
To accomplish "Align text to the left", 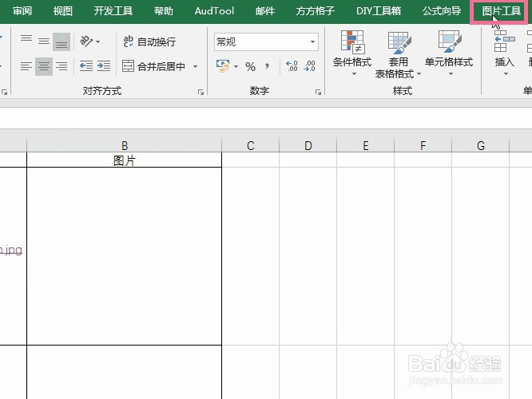I will click(26, 66).
